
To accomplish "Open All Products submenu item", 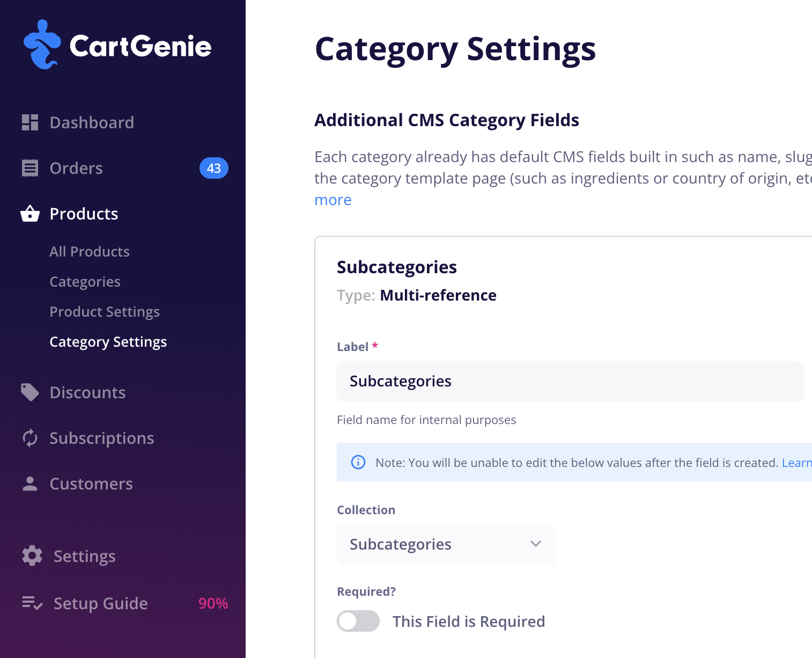I will click(x=90, y=252).
